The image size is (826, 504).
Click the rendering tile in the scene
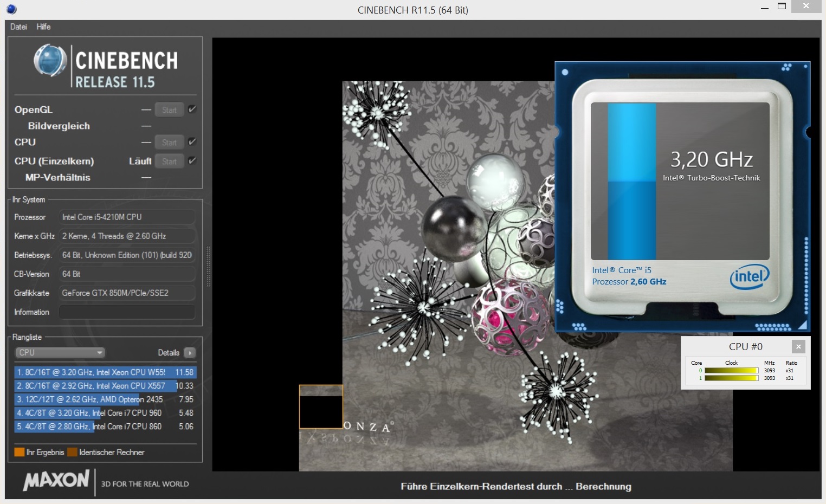click(x=321, y=406)
